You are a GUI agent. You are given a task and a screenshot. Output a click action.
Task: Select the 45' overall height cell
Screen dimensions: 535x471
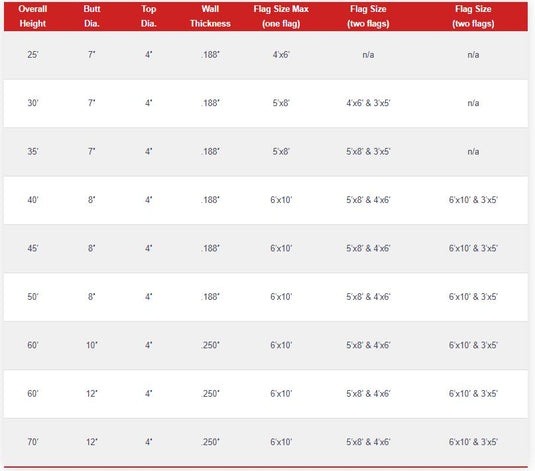33,248
